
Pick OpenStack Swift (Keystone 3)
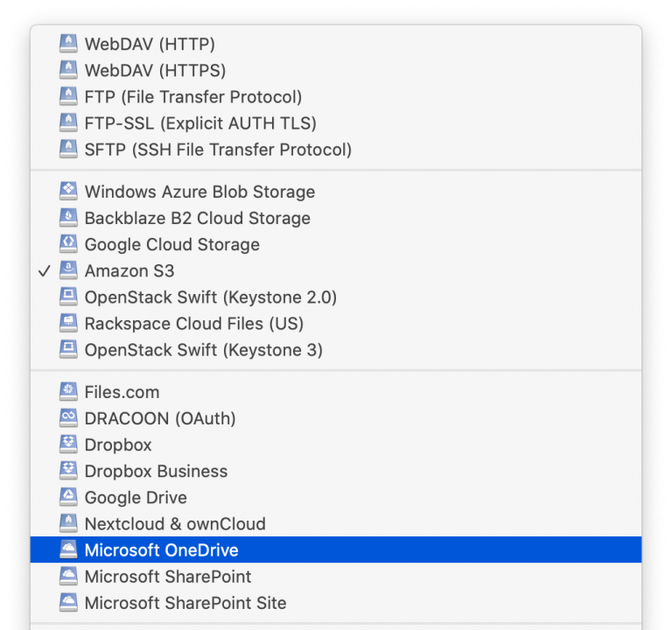click(x=203, y=350)
